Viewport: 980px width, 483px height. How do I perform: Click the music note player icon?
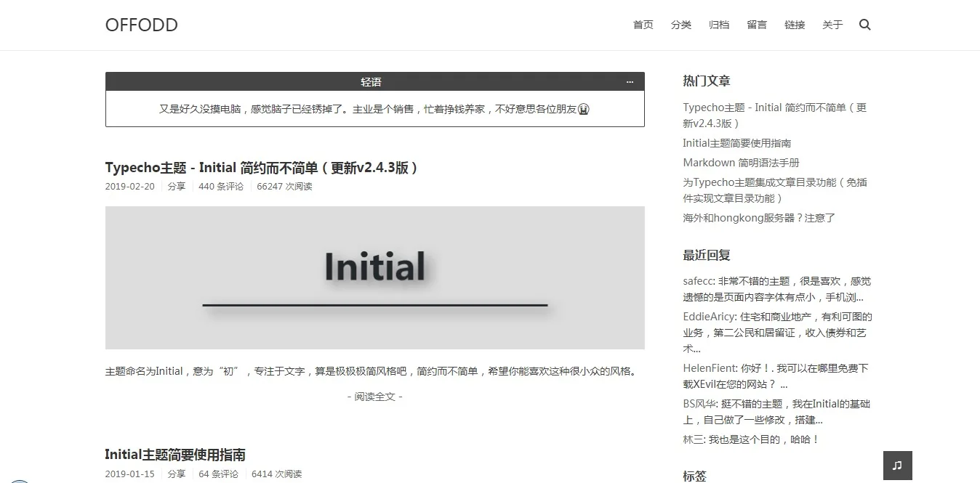[898, 466]
